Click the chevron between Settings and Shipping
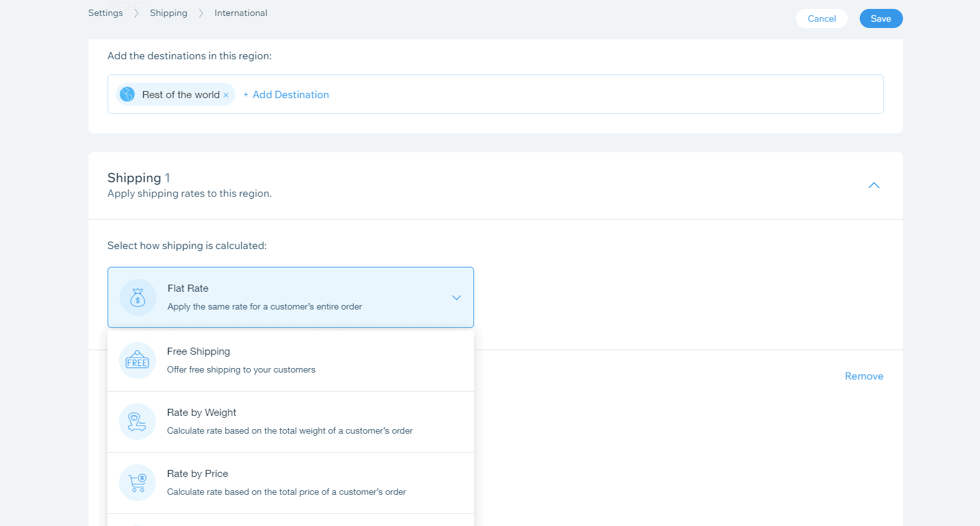 (x=136, y=13)
